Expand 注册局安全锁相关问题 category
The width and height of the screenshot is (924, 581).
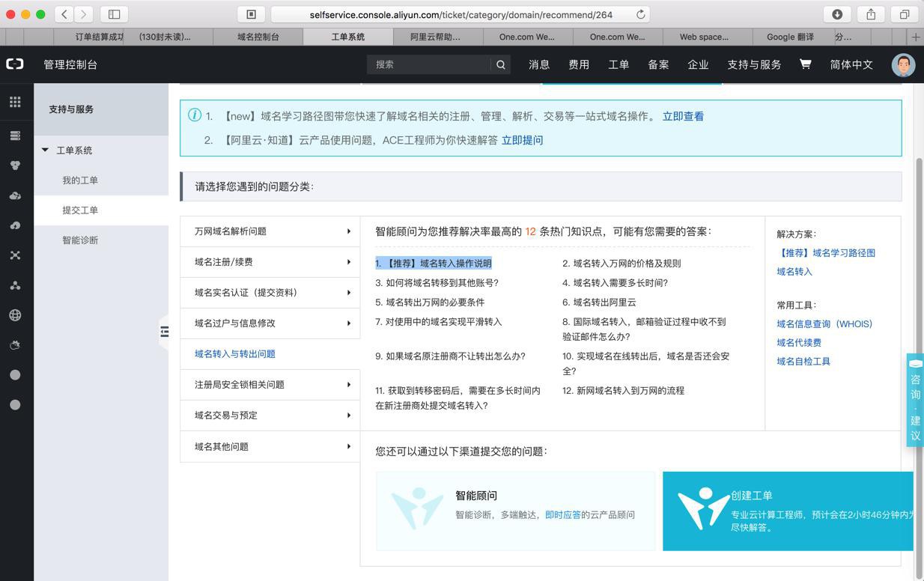270,385
